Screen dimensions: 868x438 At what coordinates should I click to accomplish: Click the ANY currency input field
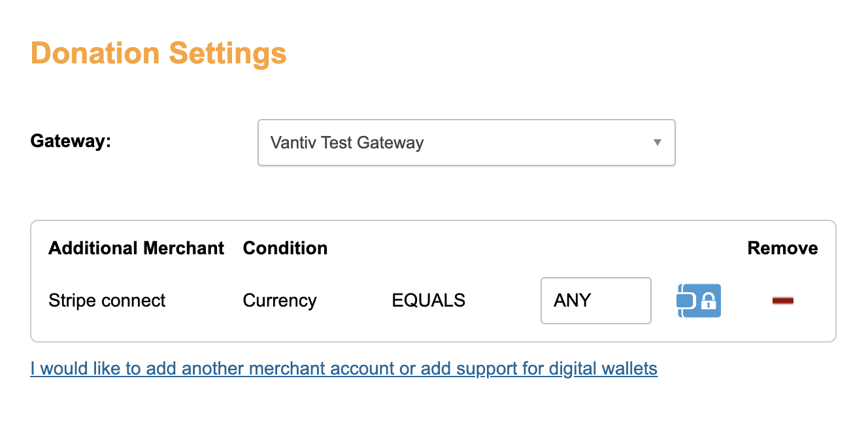pyautogui.click(x=595, y=301)
